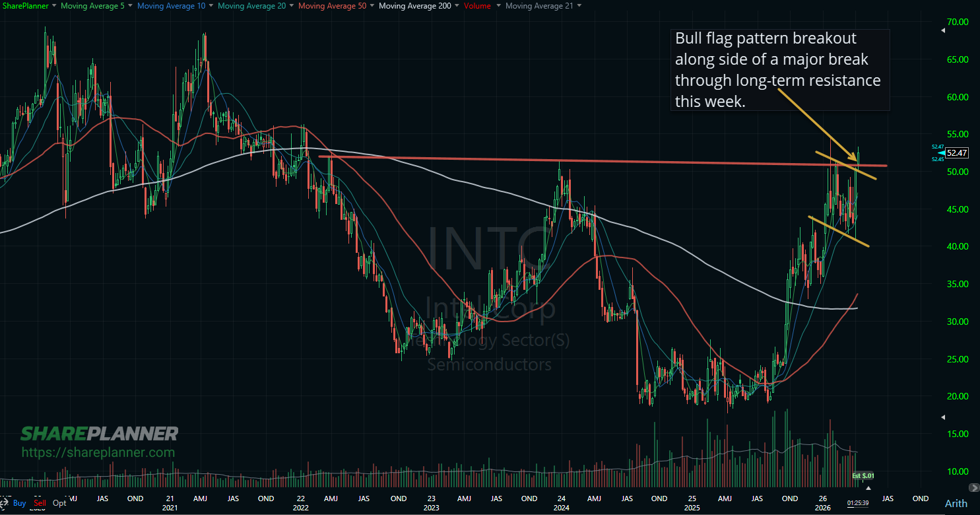The height and width of the screenshot is (515, 980).
Task: Select the Opt tab
Action: coord(59,502)
